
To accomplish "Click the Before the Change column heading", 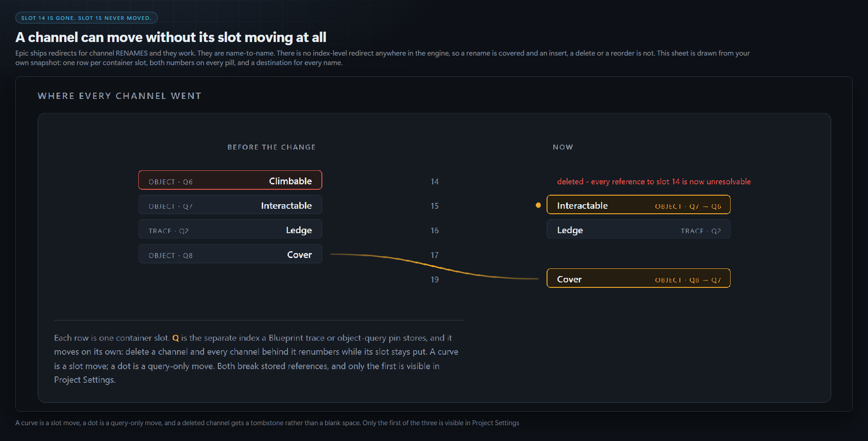I will 271,147.
